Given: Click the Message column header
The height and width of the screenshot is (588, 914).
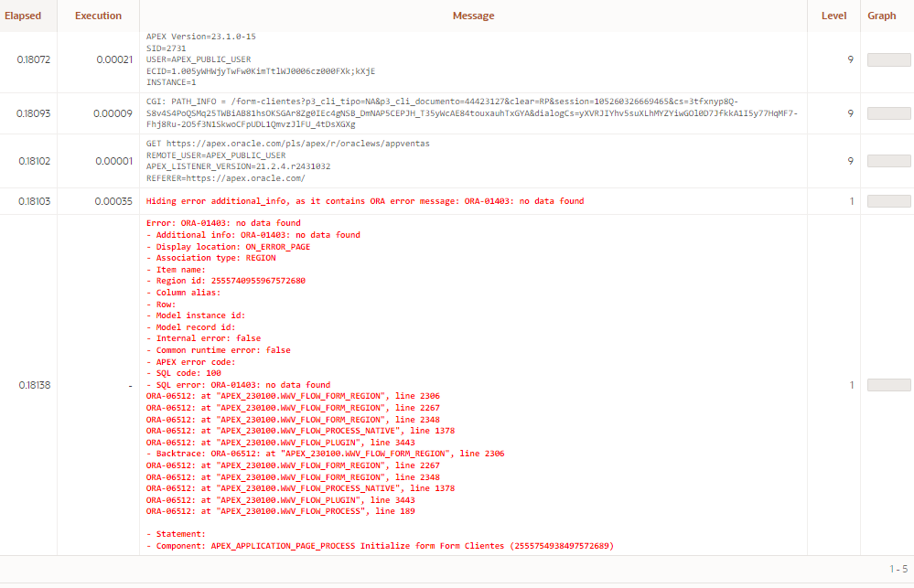Looking at the screenshot, I should point(473,16).
